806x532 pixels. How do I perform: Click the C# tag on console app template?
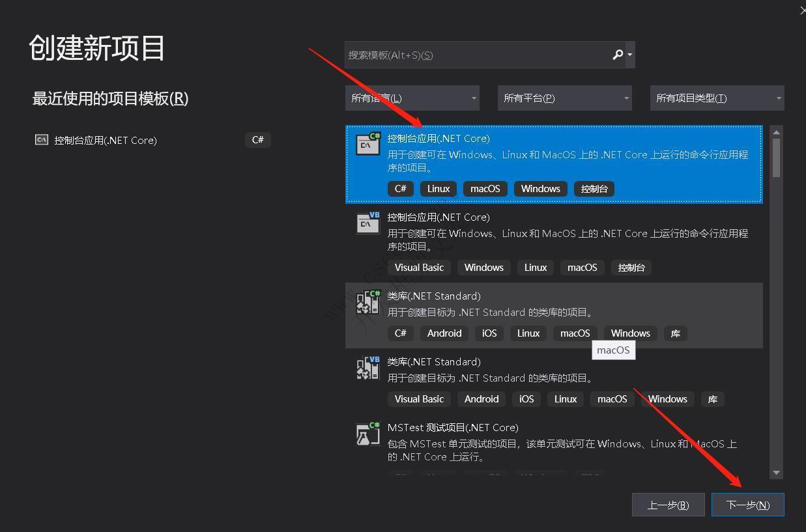click(x=400, y=188)
